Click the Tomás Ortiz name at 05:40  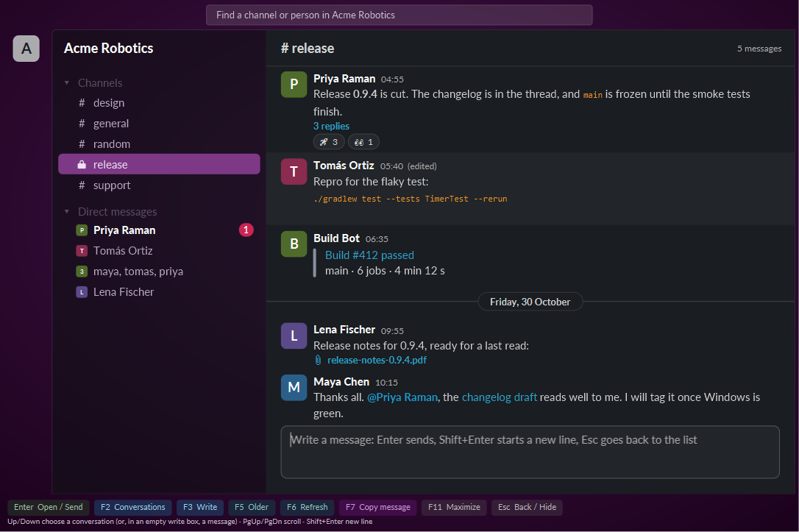pos(344,166)
